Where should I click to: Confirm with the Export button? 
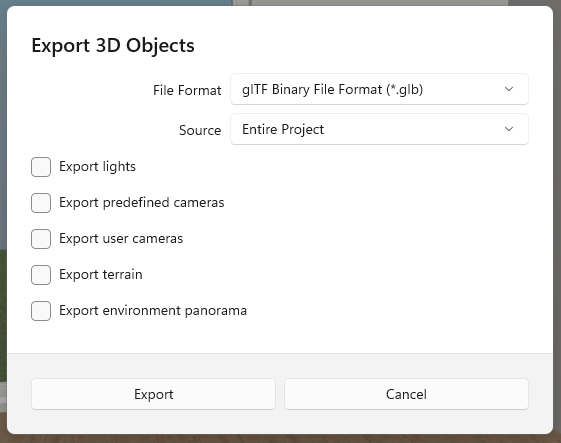pyautogui.click(x=153, y=394)
